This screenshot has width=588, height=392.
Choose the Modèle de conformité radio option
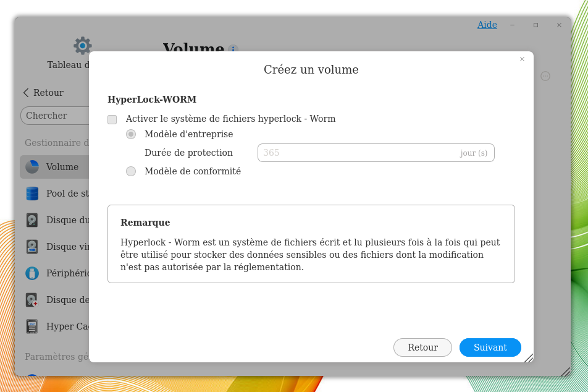pos(131,171)
